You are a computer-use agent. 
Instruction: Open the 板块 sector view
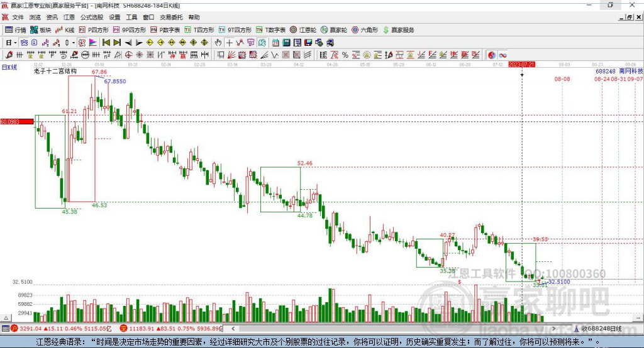click(41, 30)
